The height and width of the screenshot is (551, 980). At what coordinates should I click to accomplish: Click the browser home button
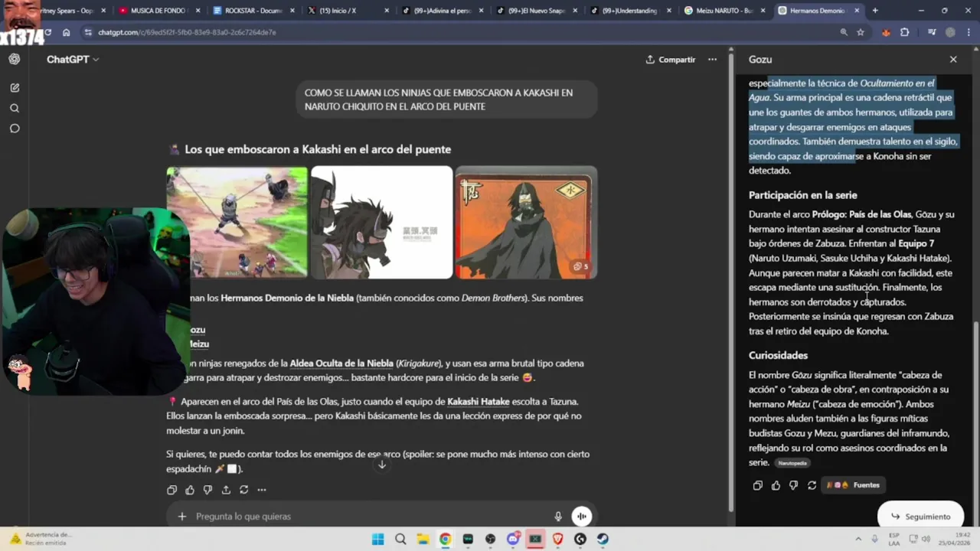tap(67, 32)
